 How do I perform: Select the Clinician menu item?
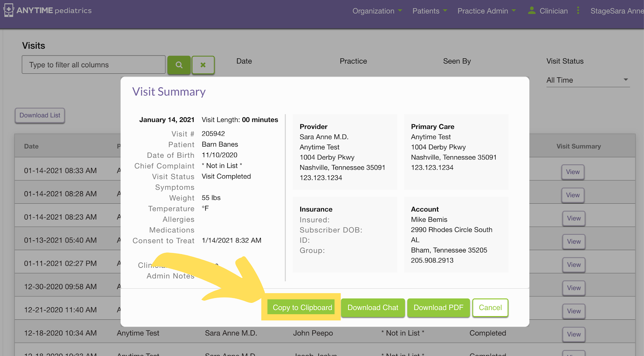coord(553,11)
